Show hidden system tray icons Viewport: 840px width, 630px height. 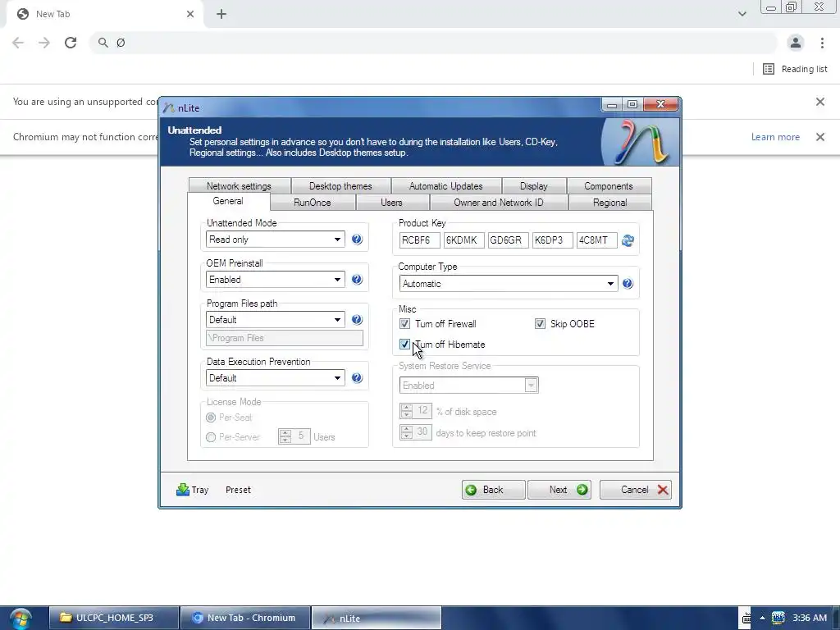762,619
